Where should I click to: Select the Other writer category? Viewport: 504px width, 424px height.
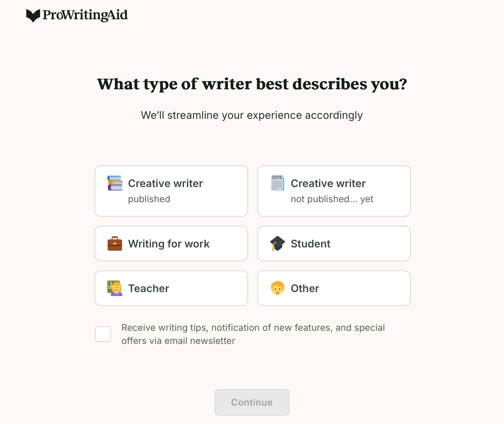pyautogui.click(x=334, y=288)
